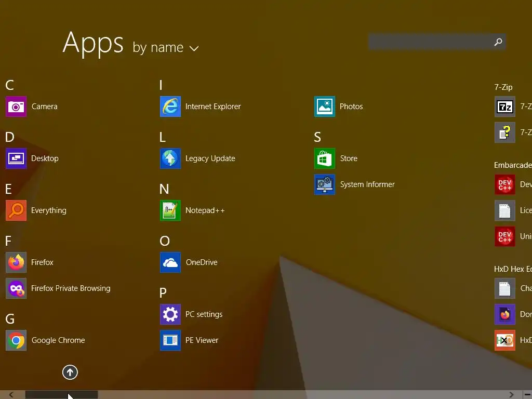Open the Changelog document icon under HxD
The height and width of the screenshot is (399, 532).
coord(505,288)
